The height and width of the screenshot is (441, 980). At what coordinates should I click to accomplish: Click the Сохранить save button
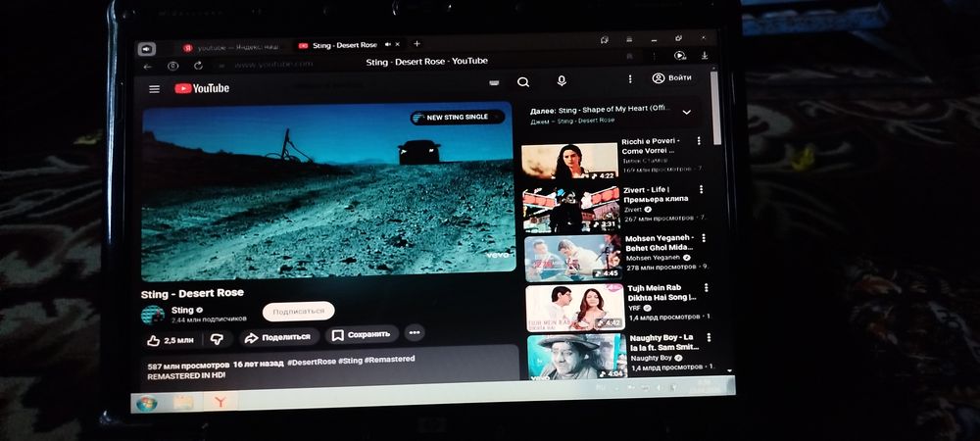coord(362,335)
